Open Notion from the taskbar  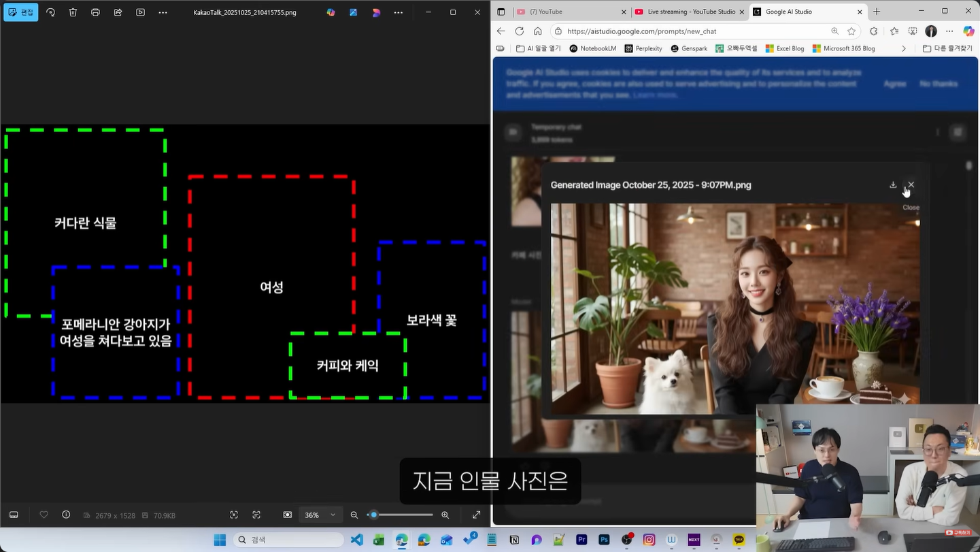pos(514,540)
